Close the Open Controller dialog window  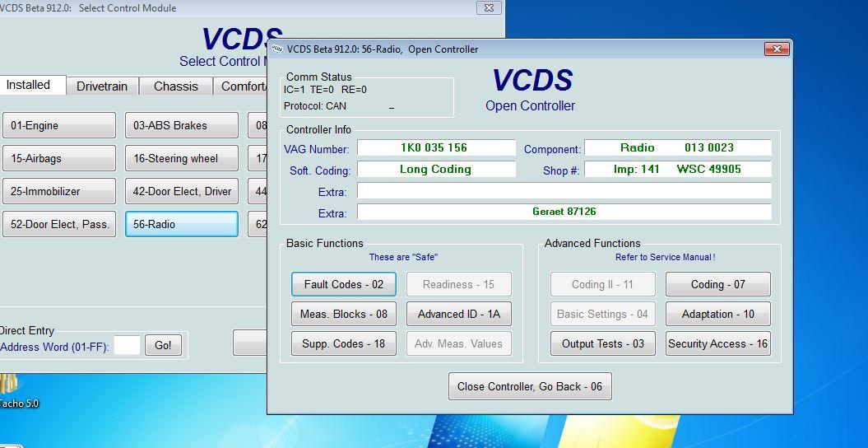(776, 49)
